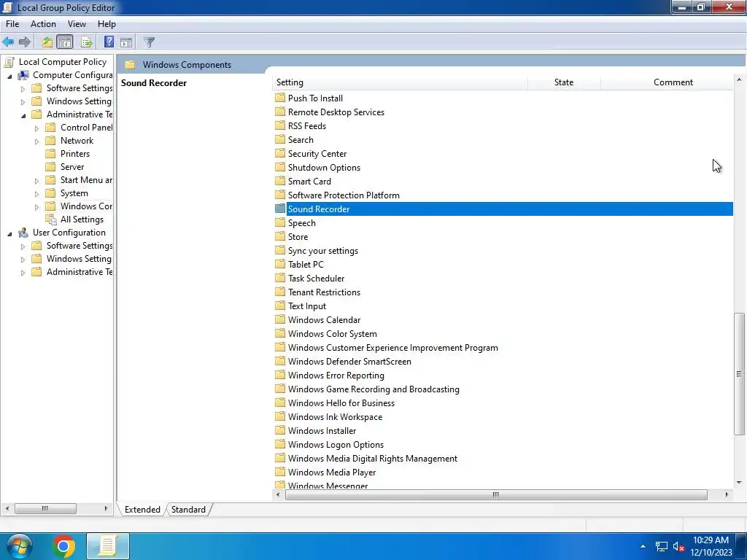Click the Back arrow toolbar icon
Viewport: 747px width, 560px height.
coord(8,42)
